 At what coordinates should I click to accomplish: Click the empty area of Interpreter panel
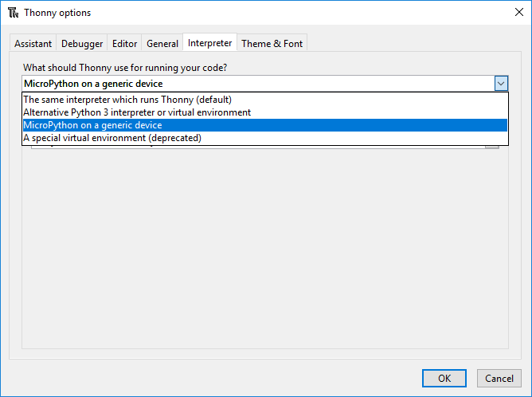tap(263, 255)
